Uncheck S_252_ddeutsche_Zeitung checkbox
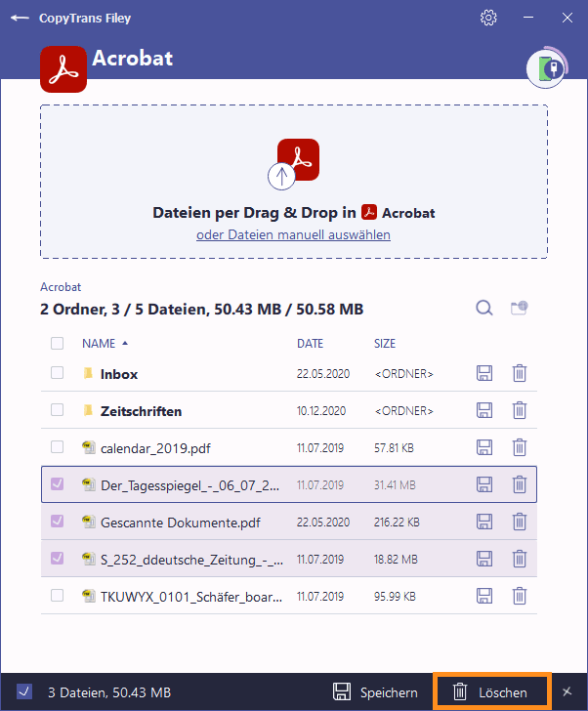Screen dimensions: 588x711 [57, 559]
